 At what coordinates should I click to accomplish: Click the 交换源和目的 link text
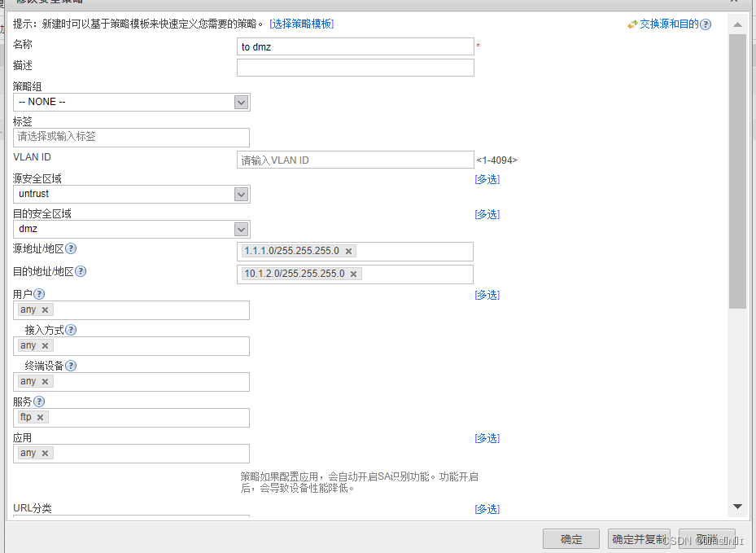point(669,24)
